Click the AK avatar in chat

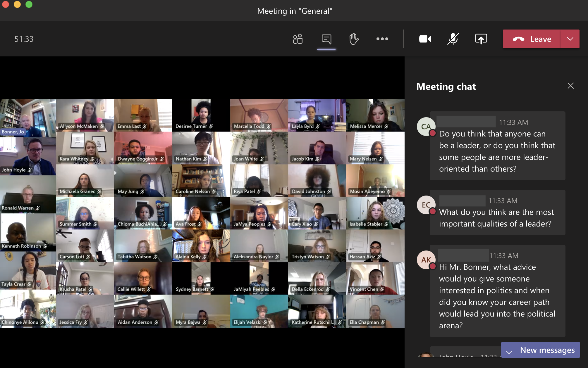(426, 260)
